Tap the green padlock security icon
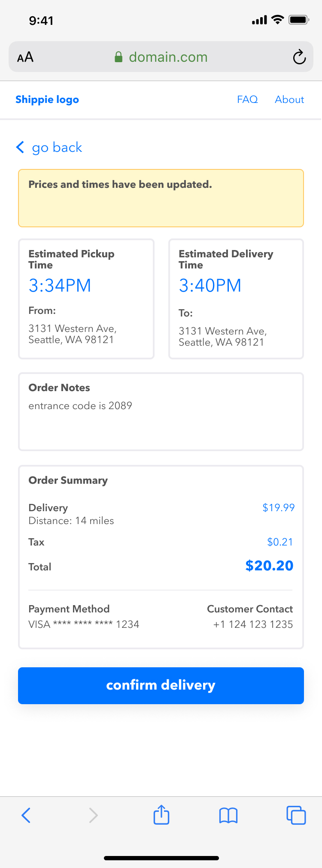Viewport: 322px width, 868px height. [x=118, y=57]
